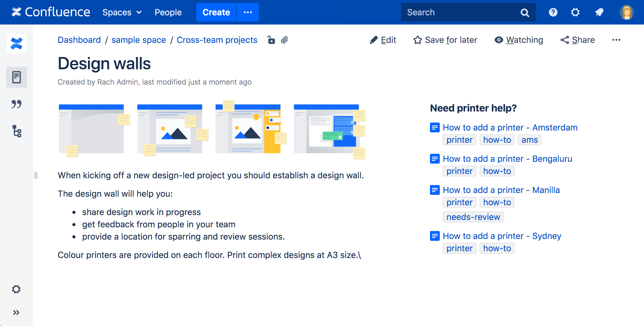
Task: Click the Edit page button
Action: click(x=383, y=40)
